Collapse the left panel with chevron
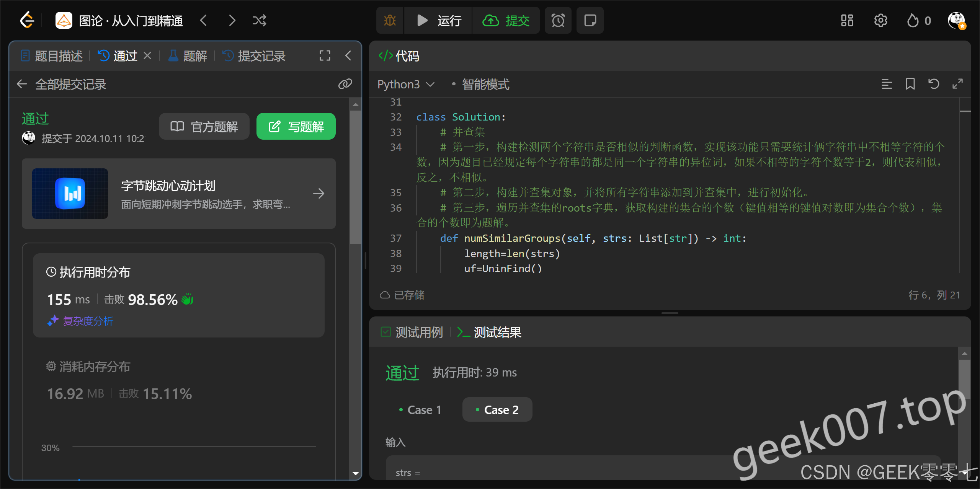The height and width of the screenshot is (489, 980). pos(348,56)
